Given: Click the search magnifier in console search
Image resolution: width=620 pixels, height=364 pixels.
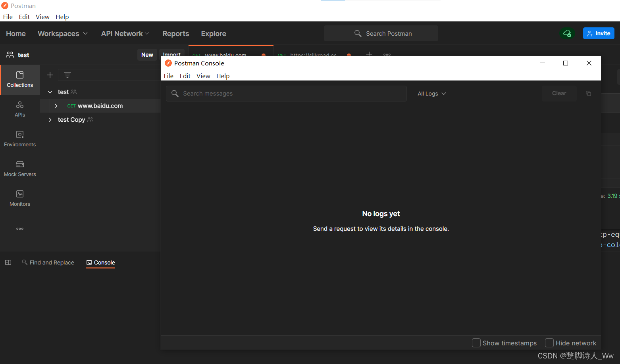Looking at the screenshot, I should (x=175, y=94).
